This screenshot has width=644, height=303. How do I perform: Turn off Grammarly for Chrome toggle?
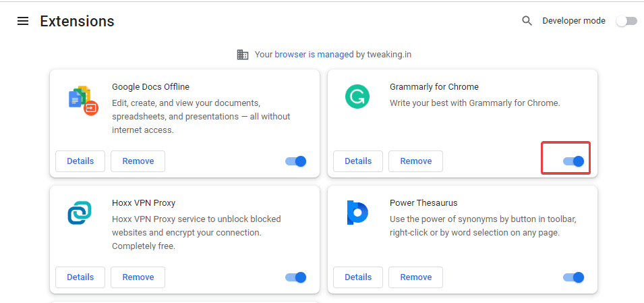coord(573,161)
